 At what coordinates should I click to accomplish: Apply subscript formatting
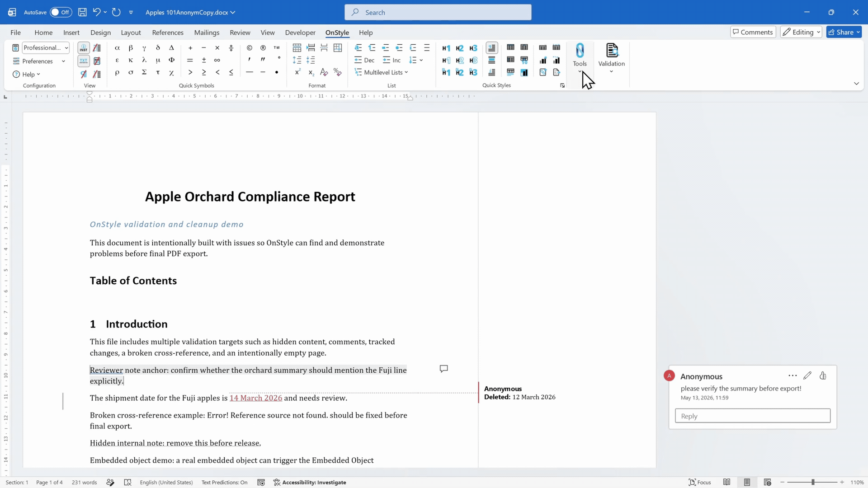click(311, 72)
